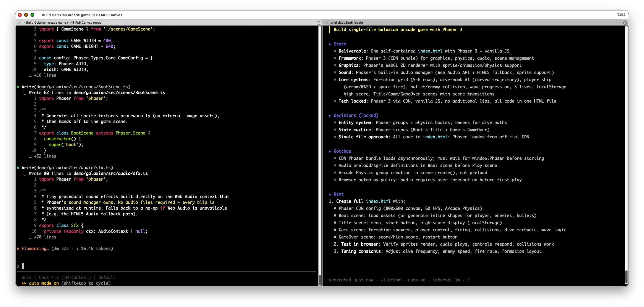Click green bullet beside Write sfx.ts

point(18,168)
